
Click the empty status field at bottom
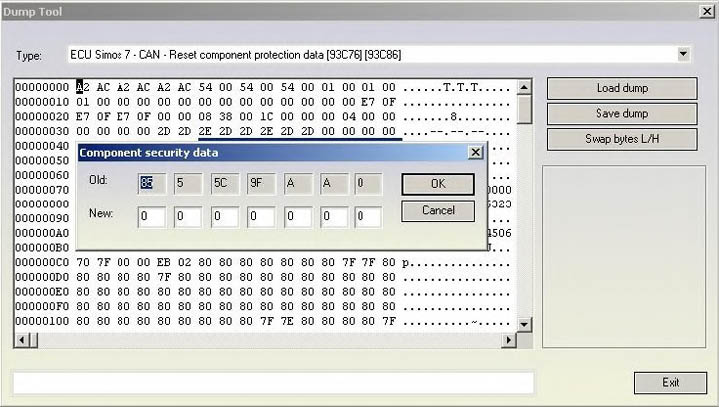point(272,382)
